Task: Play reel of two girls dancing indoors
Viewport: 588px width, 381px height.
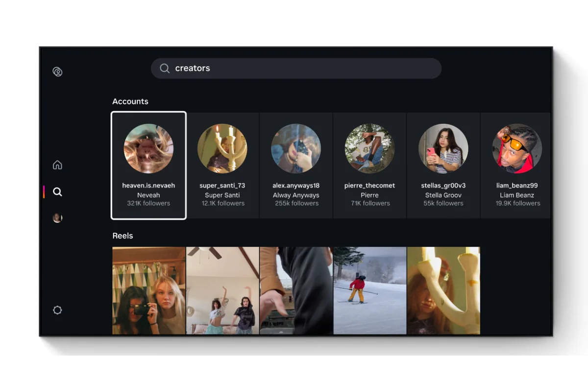Action: pyautogui.click(x=222, y=290)
